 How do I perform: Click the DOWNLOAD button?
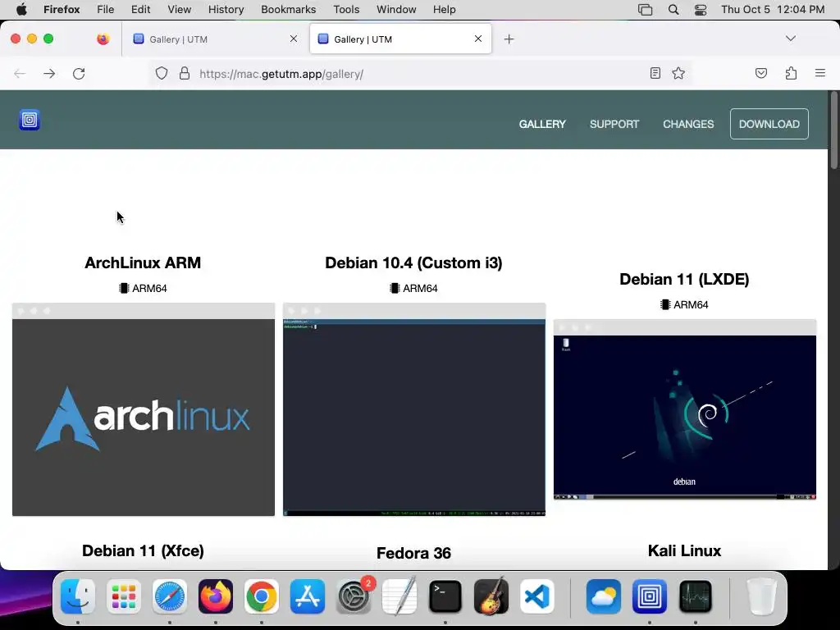(x=769, y=124)
